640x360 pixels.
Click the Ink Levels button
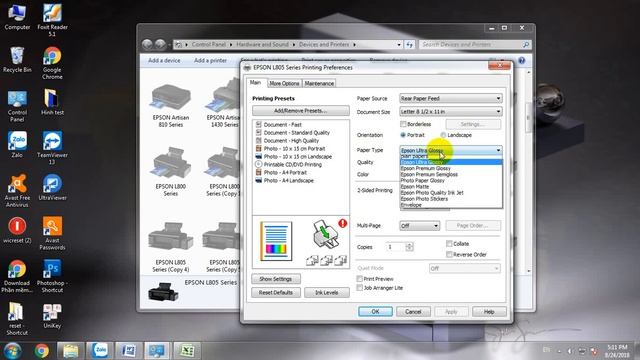(327, 293)
